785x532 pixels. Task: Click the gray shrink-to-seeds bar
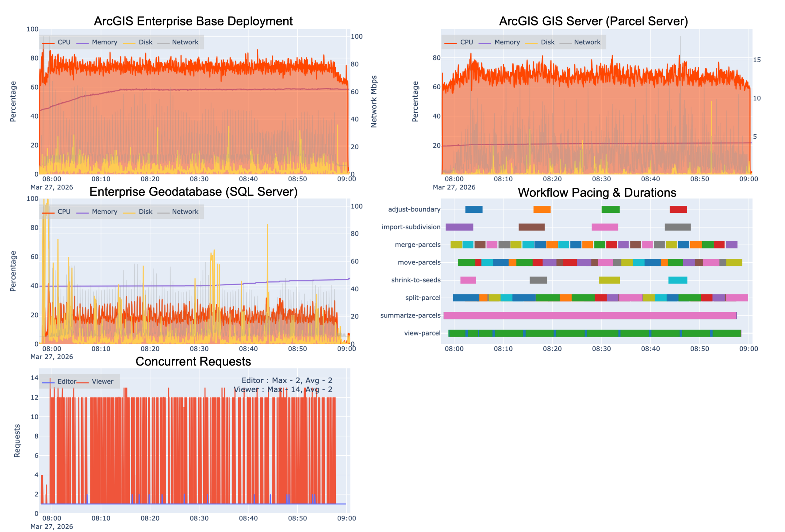pos(538,280)
